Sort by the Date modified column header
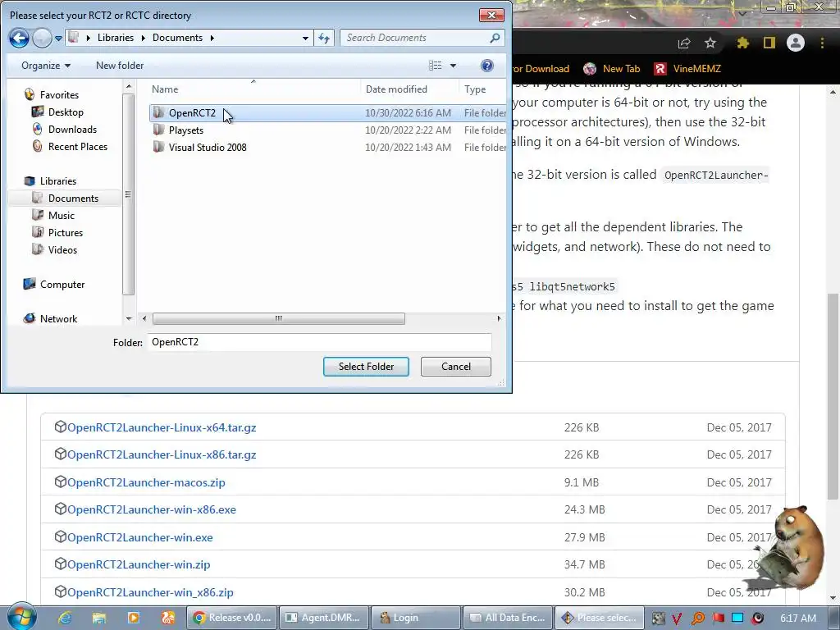 409,89
